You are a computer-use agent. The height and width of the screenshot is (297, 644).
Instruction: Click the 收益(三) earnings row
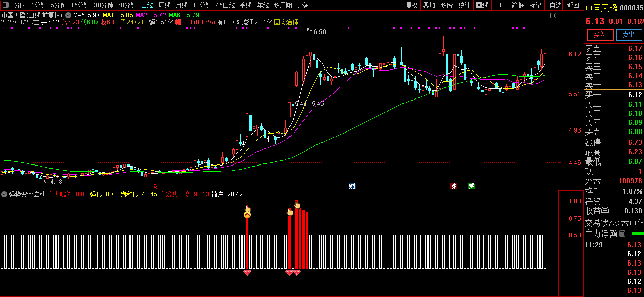(614, 210)
